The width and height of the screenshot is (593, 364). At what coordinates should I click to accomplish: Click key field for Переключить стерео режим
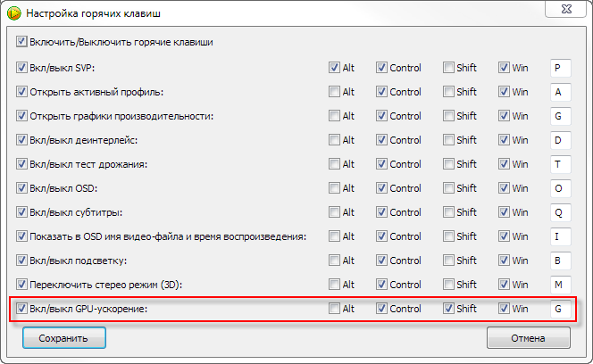click(559, 285)
